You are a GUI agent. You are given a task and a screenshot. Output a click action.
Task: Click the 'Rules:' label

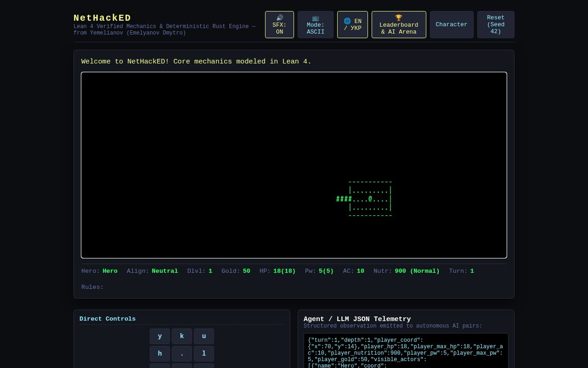pos(92,287)
